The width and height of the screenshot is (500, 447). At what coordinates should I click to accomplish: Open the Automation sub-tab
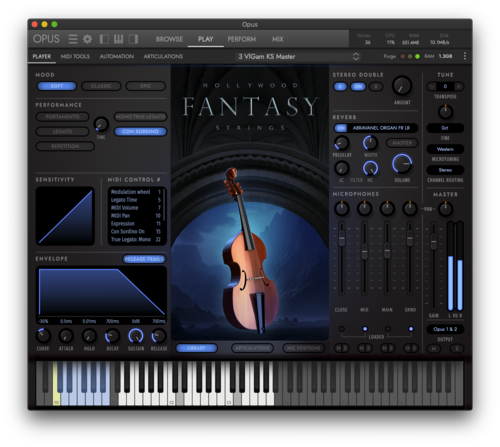coord(117,56)
